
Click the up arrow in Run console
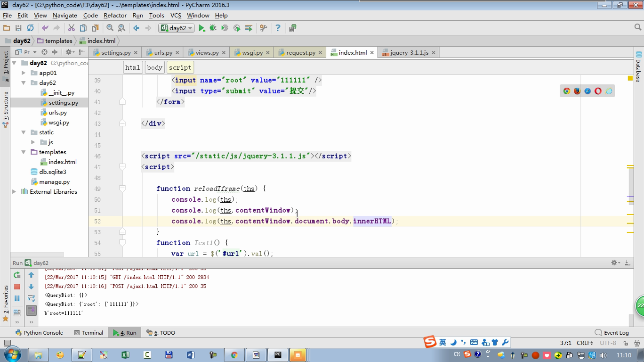point(31,275)
